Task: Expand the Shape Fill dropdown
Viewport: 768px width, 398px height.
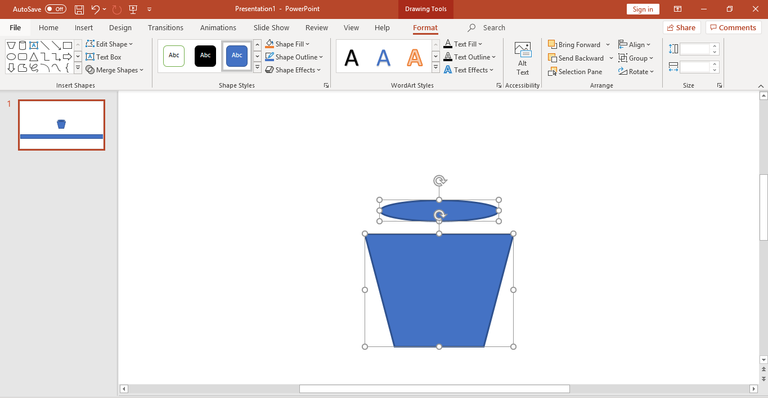Action: click(288, 44)
